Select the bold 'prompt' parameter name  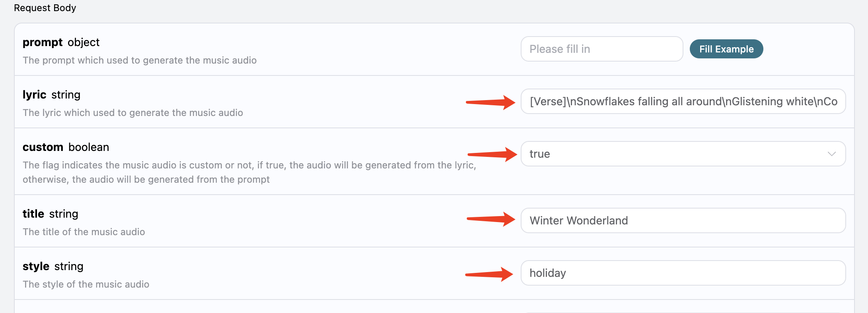pos(43,42)
